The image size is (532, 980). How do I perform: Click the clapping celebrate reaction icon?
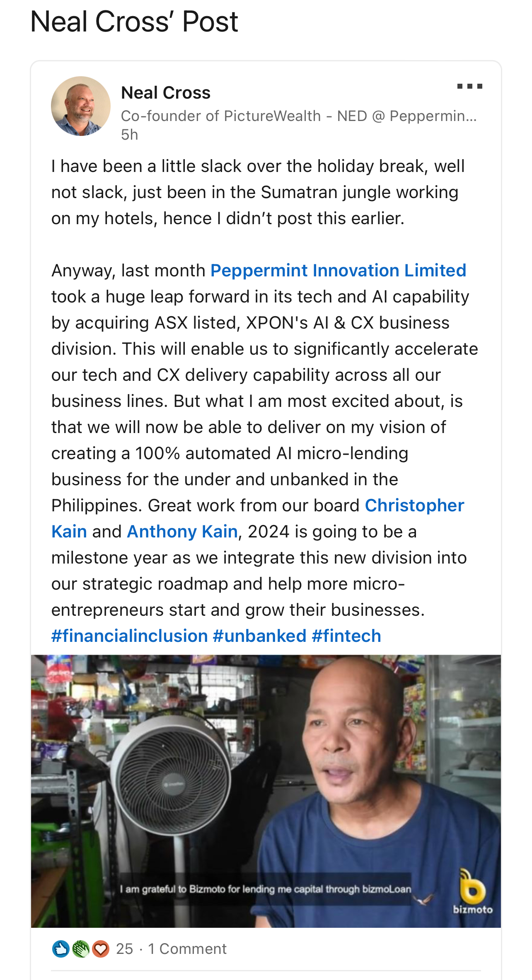tap(81, 949)
